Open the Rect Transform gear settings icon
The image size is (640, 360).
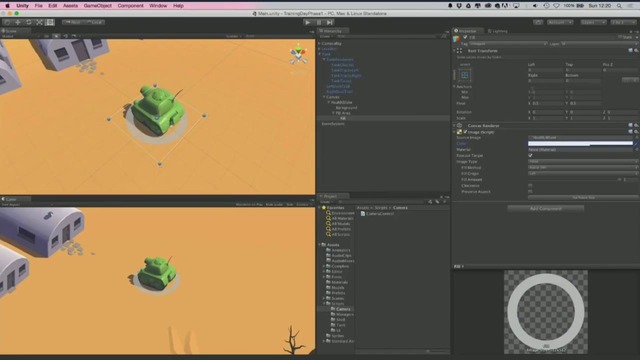tap(636, 51)
